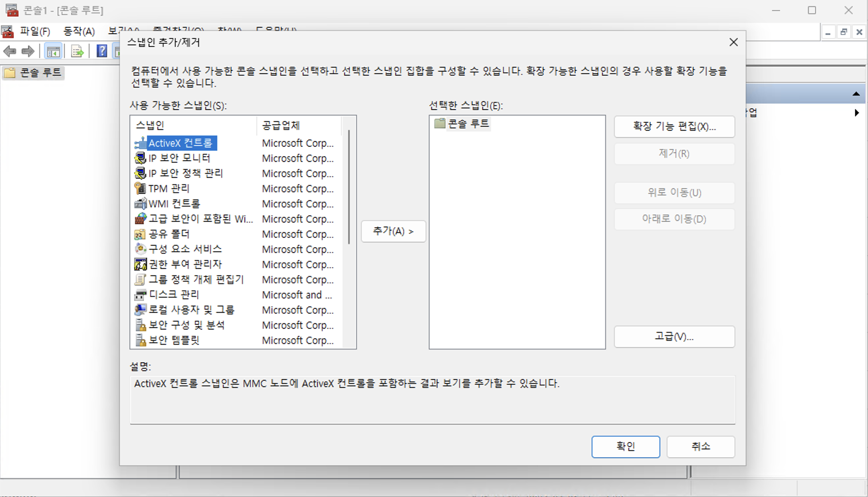The height and width of the screenshot is (497, 868).
Task: Open the 파일(F) menu
Action: pyautogui.click(x=35, y=31)
